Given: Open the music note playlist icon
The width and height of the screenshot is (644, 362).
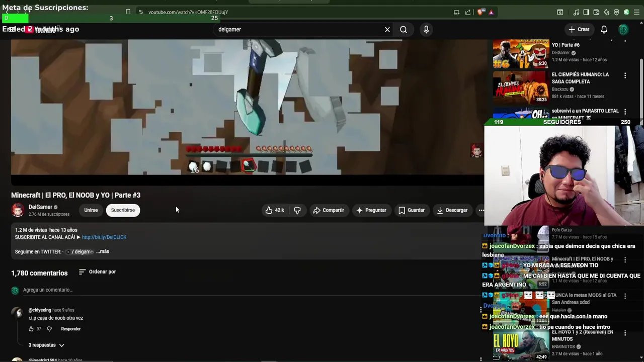Looking at the screenshot, I should click(x=576, y=12).
